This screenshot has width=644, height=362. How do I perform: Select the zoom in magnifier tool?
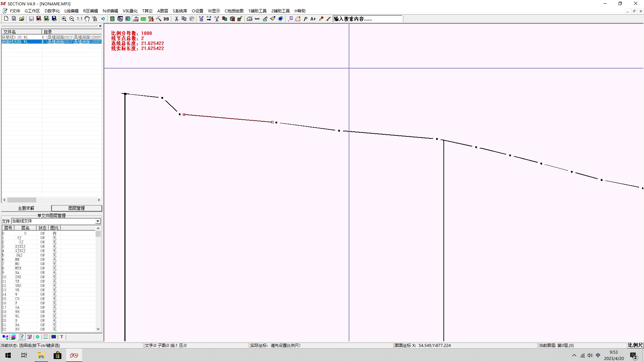pyautogui.click(x=64, y=19)
